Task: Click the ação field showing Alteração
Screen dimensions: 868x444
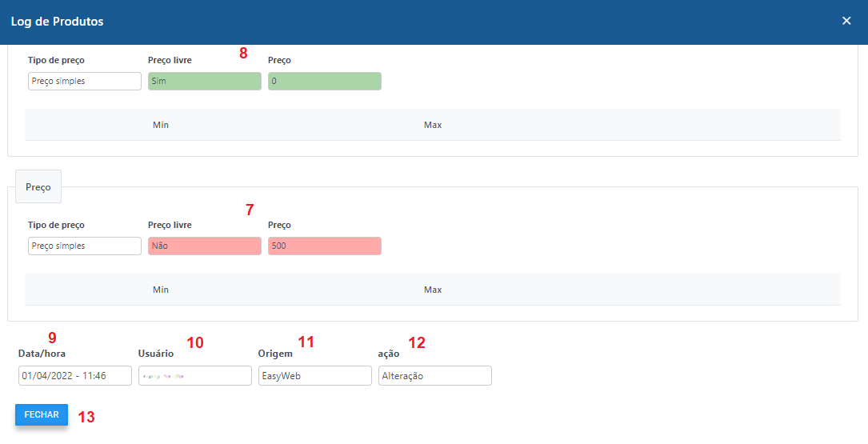Action: 434,376
